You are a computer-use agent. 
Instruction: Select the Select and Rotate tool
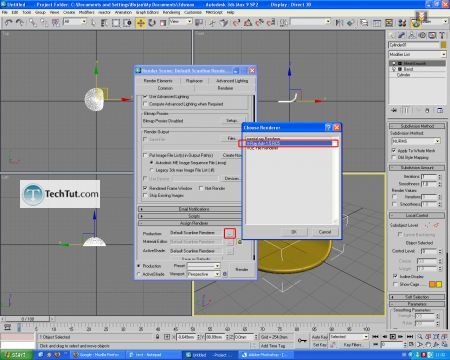[152, 23]
